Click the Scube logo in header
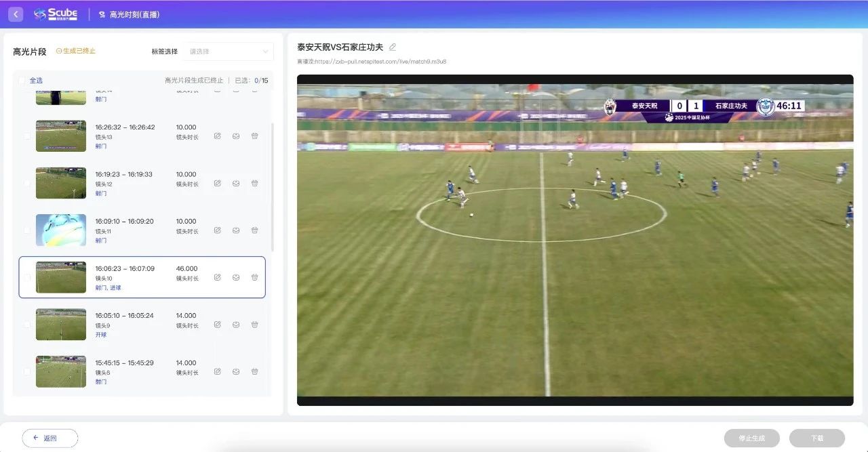This screenshot has width=868, height=452. pyautogui.click(x=56, y=14)
